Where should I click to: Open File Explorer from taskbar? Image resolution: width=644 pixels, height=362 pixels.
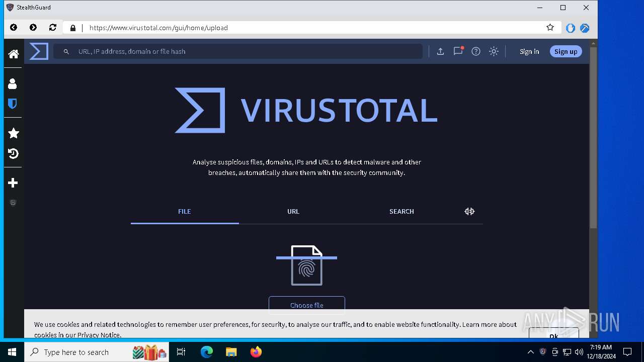[x=231, y=352]
